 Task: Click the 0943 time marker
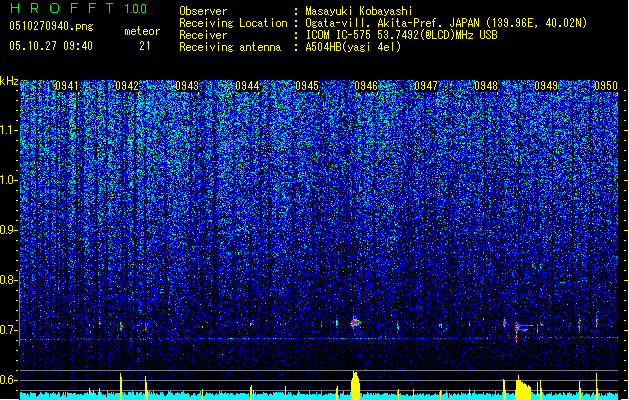click(187, 86)
